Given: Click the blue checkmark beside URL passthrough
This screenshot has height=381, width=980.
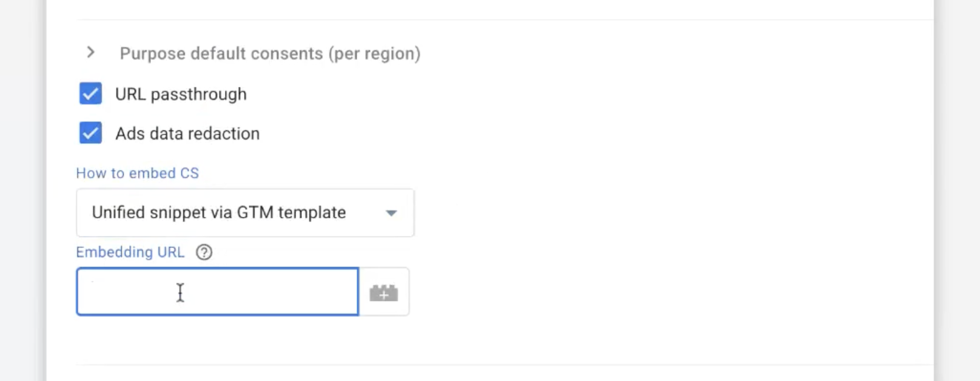Looking at the screenshot, I should click(90, 94).
